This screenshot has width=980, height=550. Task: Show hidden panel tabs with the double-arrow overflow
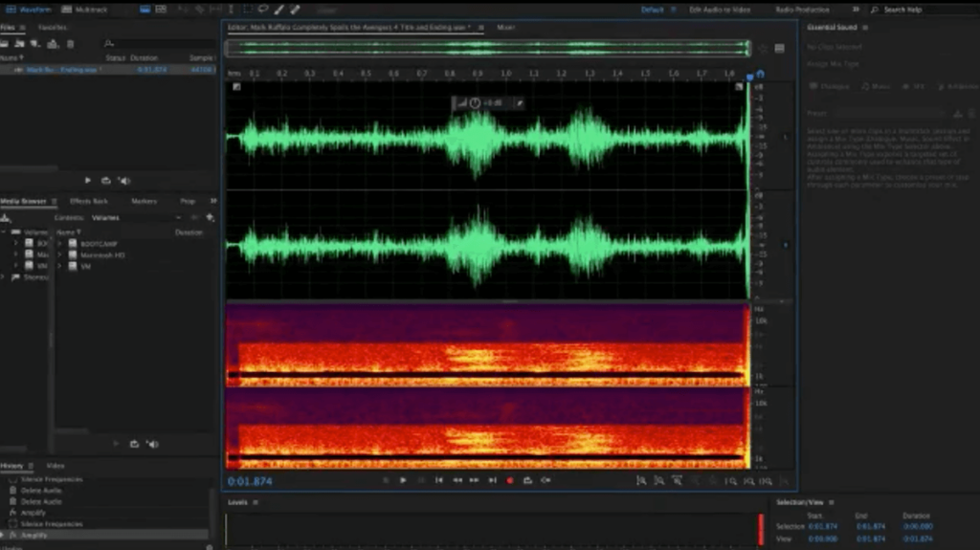tap(213, 201)
